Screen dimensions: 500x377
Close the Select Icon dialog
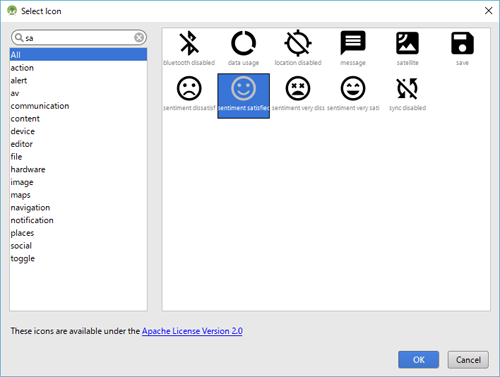(488, 11)
